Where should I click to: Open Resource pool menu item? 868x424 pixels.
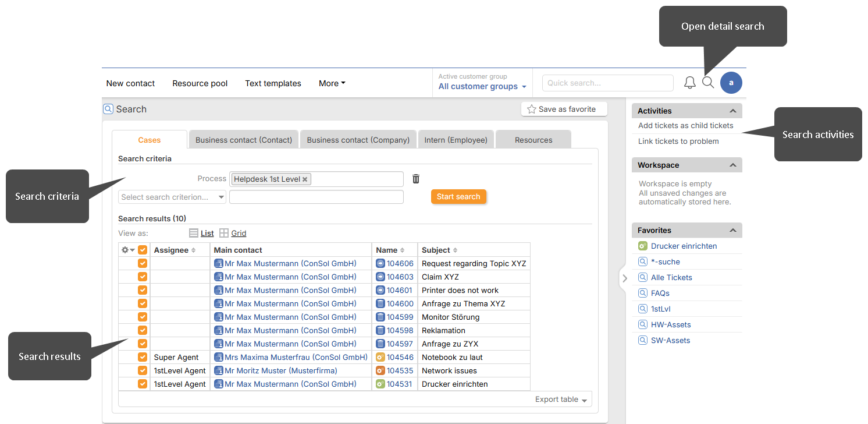coord(200,83)
